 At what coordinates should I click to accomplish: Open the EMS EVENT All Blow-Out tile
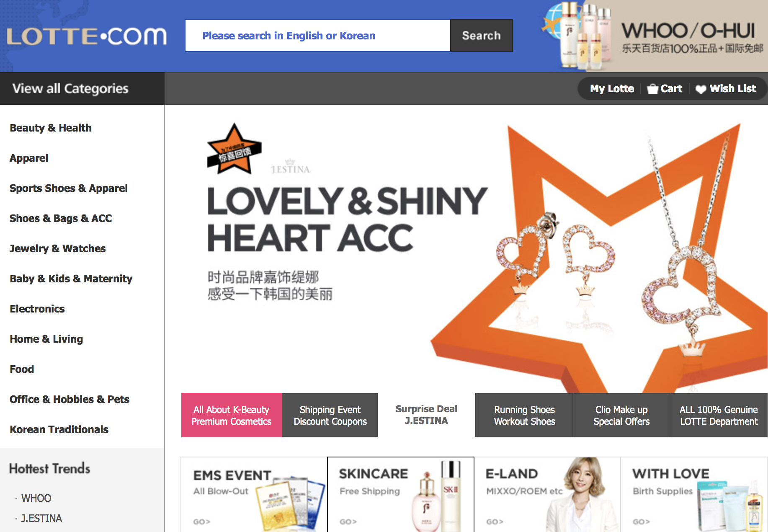(x=254, y=495)
